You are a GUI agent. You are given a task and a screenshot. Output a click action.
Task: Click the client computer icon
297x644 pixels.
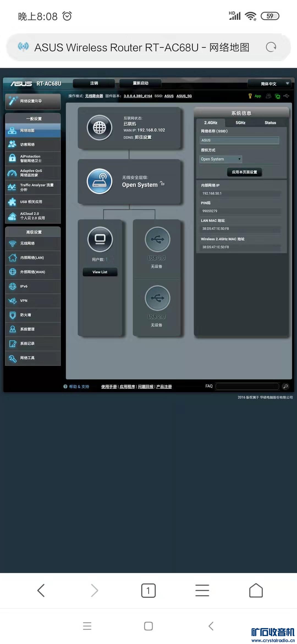(100, 239)
